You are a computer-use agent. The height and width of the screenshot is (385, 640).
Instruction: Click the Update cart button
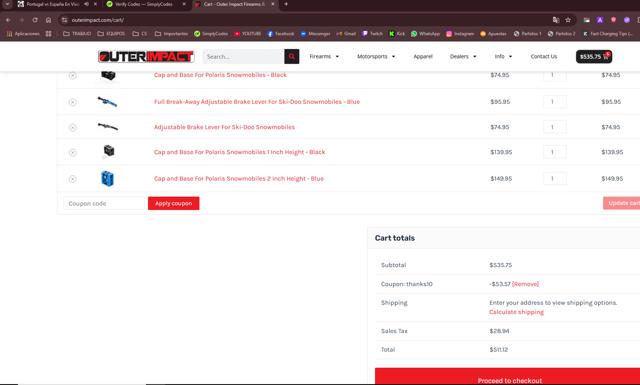(622, 203)
